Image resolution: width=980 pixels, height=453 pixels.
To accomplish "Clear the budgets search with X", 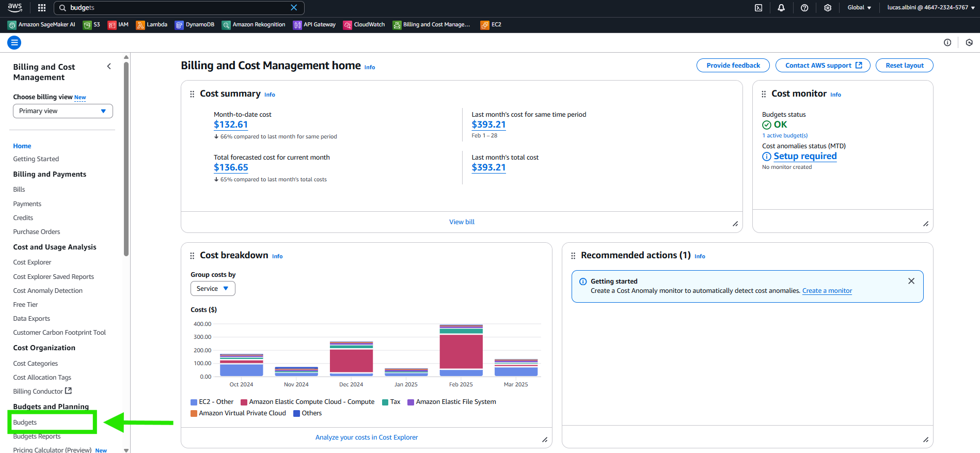I will [x=294, y=8].
